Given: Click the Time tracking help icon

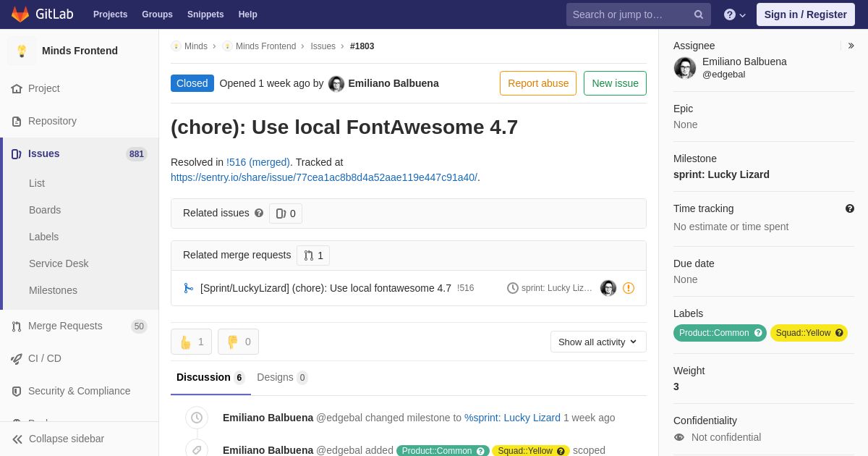Looking at the screenshot, I should [x=850, y=208].
